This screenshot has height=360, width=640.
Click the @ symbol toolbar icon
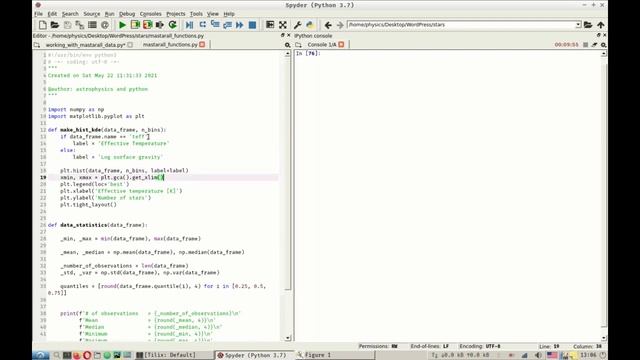pos(105,25)
